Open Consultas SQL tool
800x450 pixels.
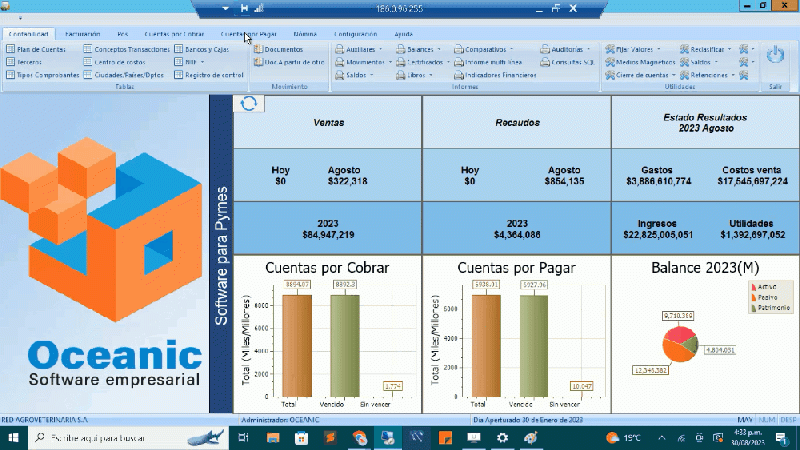570,62
